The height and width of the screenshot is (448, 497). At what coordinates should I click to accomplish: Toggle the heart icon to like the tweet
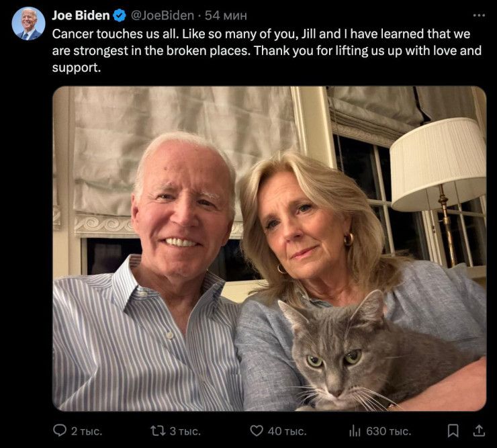256,431
